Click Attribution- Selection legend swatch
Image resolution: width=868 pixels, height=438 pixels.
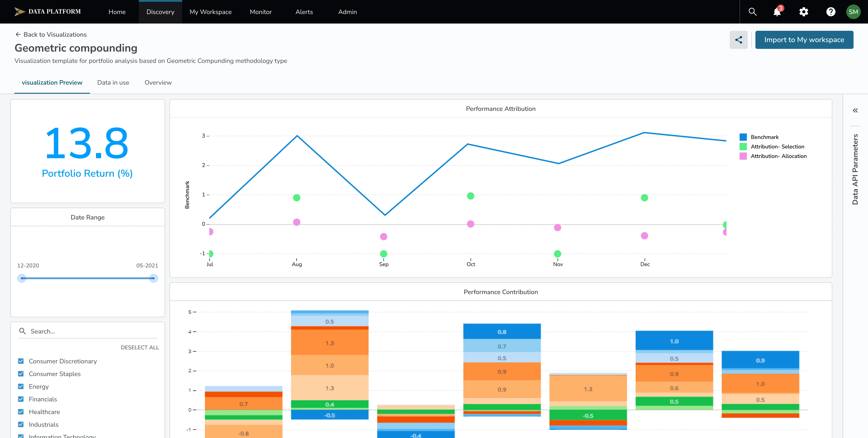pos(743,147)
